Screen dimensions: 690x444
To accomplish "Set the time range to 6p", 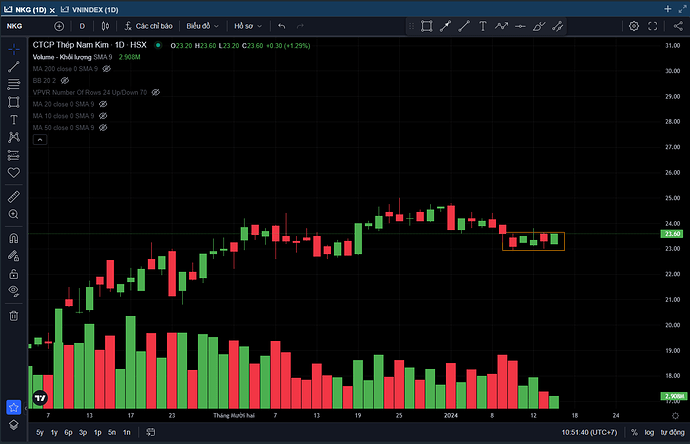I will pyautogui.click(x=69, y=433).
